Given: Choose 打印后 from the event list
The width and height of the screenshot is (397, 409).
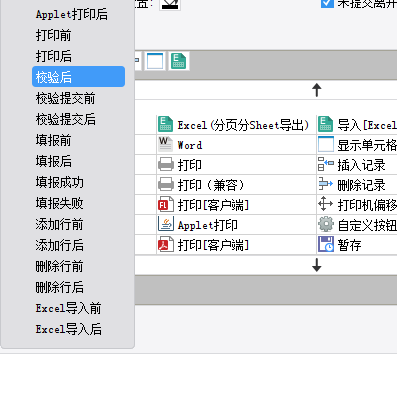Looking at the screenshot, I should (x=54, y=56).
